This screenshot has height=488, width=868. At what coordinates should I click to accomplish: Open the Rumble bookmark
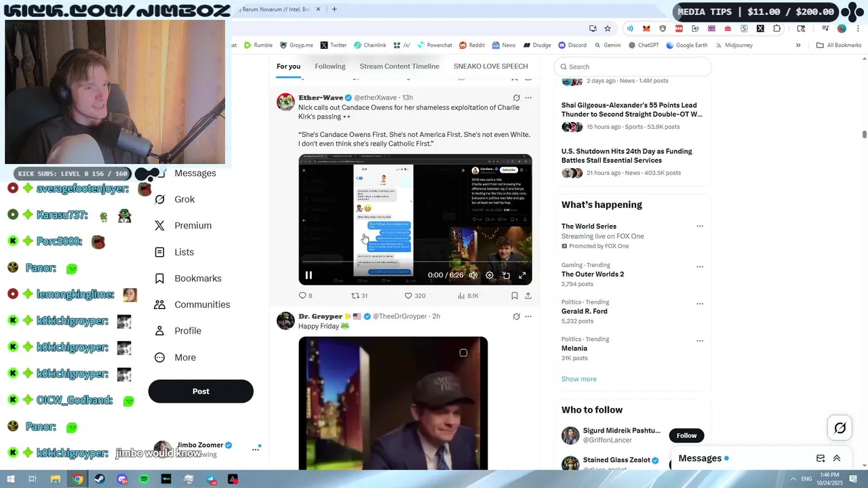coord(258,45)
